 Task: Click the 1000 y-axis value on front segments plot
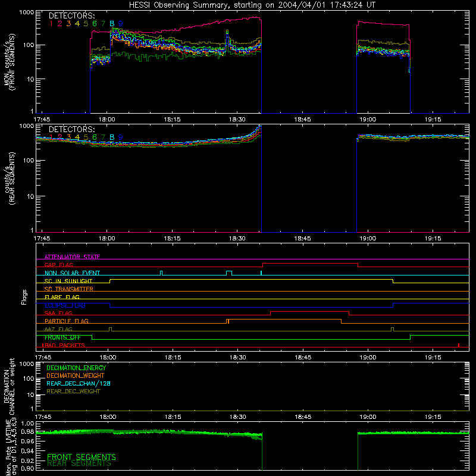tap(27, 12)
